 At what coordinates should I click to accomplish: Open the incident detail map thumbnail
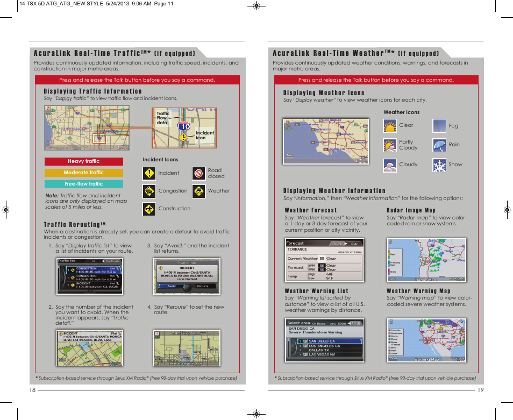[x=90, y=348]
